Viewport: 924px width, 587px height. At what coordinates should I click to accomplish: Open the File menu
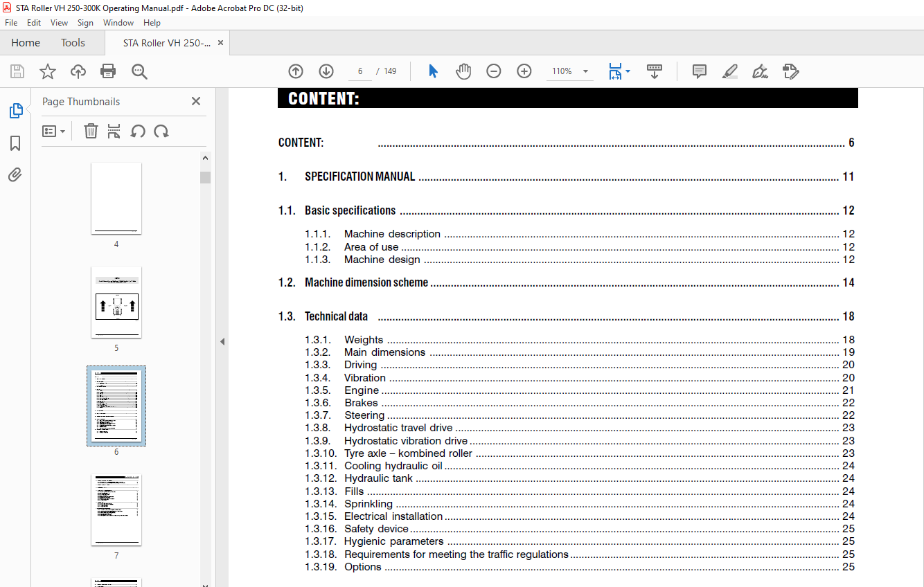click(11, 23)
